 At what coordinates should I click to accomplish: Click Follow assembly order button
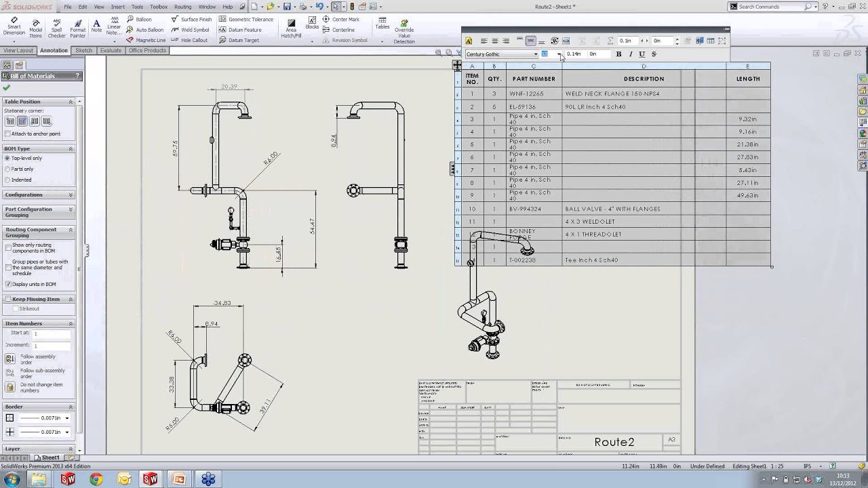10,359
